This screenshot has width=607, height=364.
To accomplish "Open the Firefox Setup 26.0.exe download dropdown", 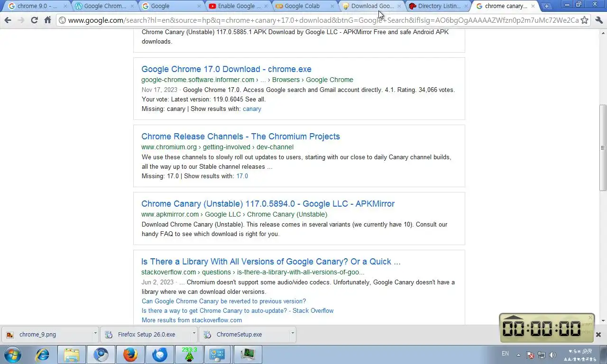I will click(193, 334).
